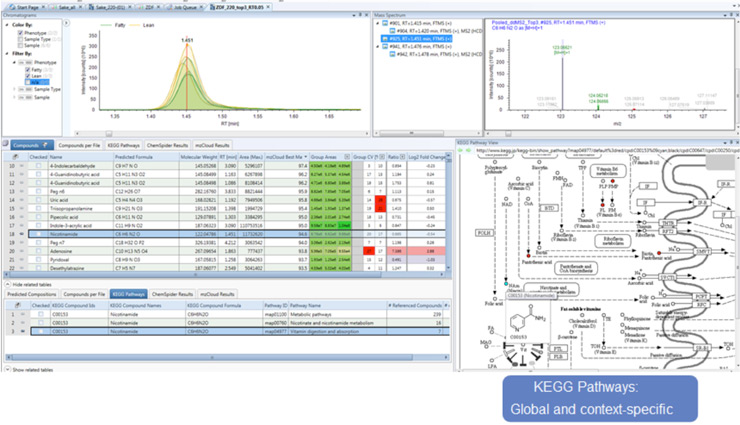The image size is (740, 425).
Task: Click the KEGG Pathways table horizontal scrollbar
Action: [227, 358]
